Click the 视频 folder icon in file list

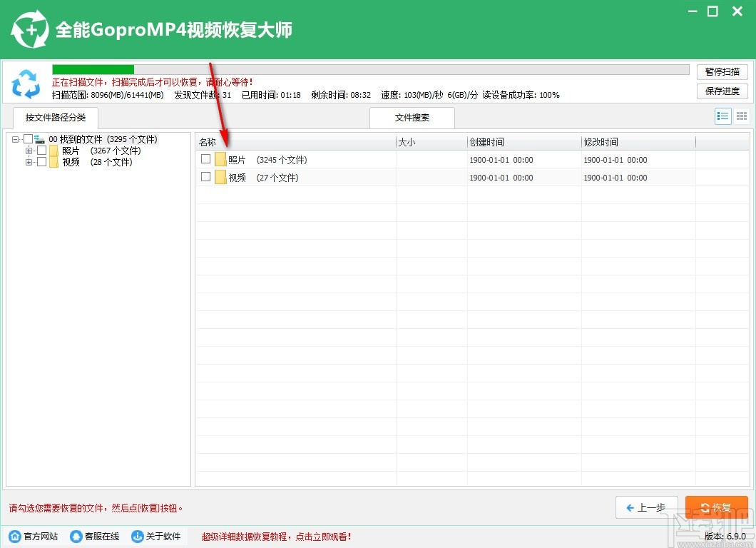click(220, 177)
